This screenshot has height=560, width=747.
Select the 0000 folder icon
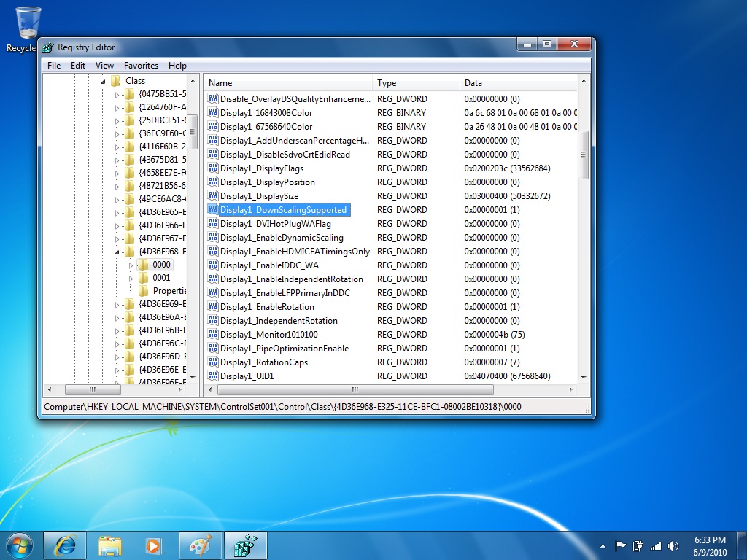[x=143, y=265]
